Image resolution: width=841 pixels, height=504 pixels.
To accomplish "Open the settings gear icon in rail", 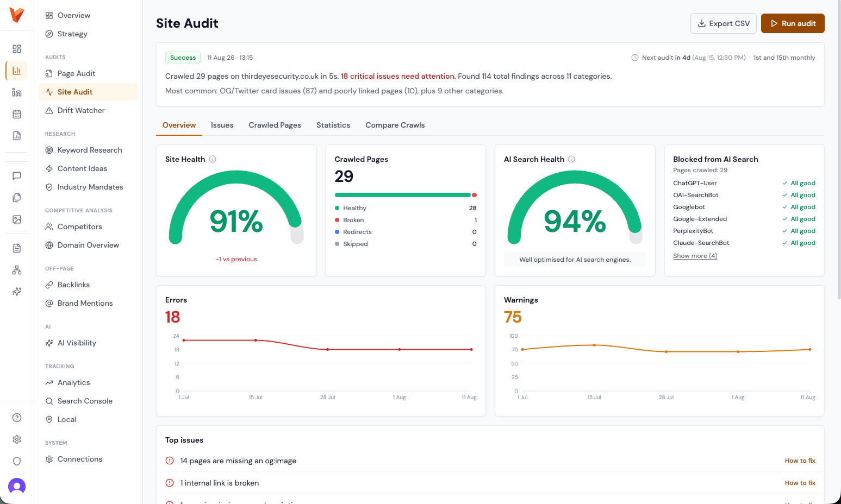I will pyautogui.click(x=17, y=439).
